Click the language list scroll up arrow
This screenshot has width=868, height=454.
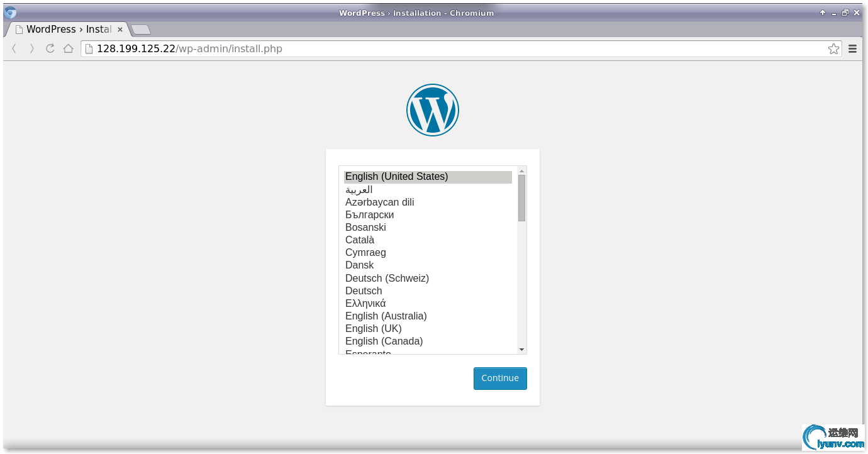pyautogui.click(x=521, y=170)
